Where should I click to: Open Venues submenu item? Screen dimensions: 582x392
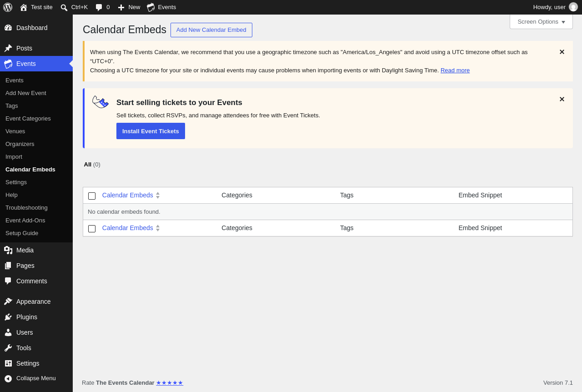pos(15,131)
